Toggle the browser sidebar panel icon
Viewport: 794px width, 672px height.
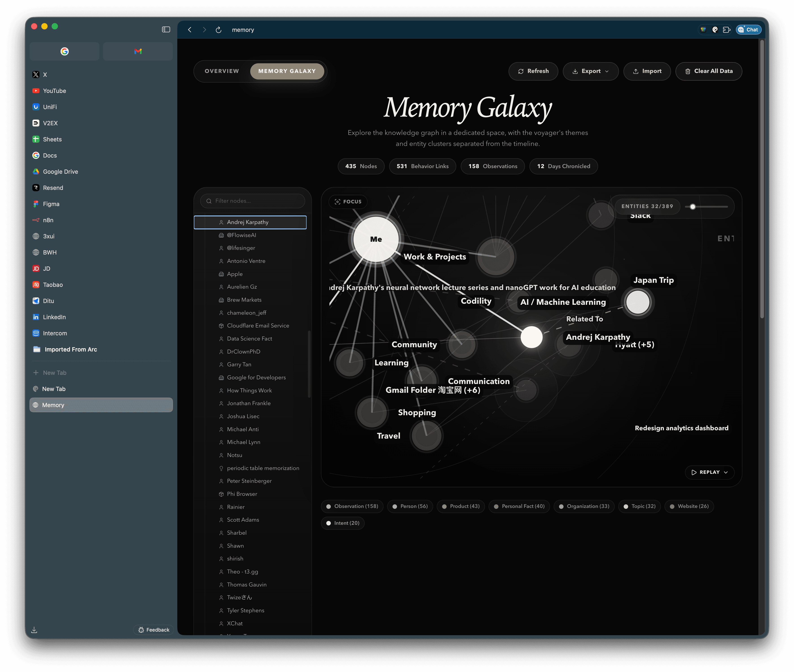click(166, 29)
